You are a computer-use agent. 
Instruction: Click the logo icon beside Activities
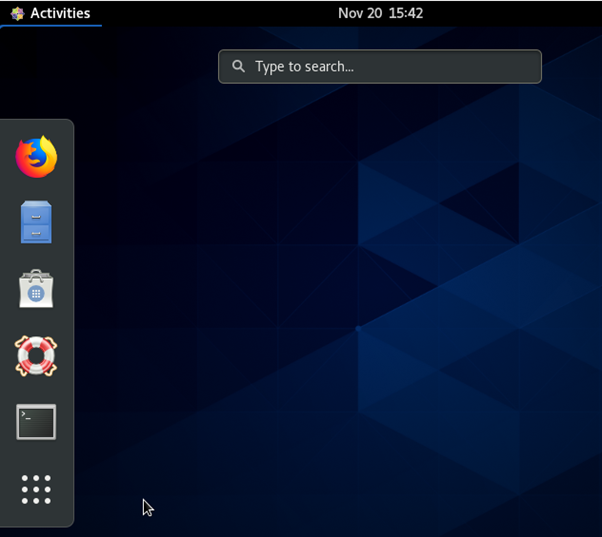point(17,13)
